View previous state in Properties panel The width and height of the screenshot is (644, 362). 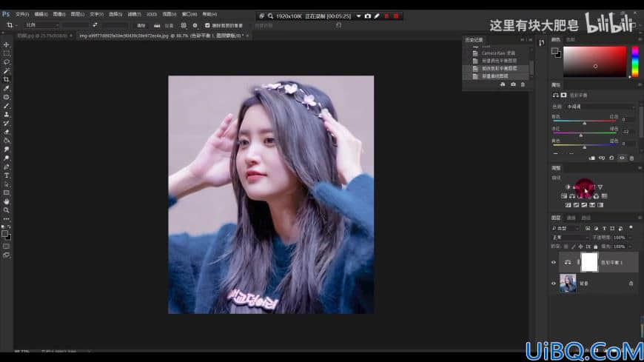(602, 158)
